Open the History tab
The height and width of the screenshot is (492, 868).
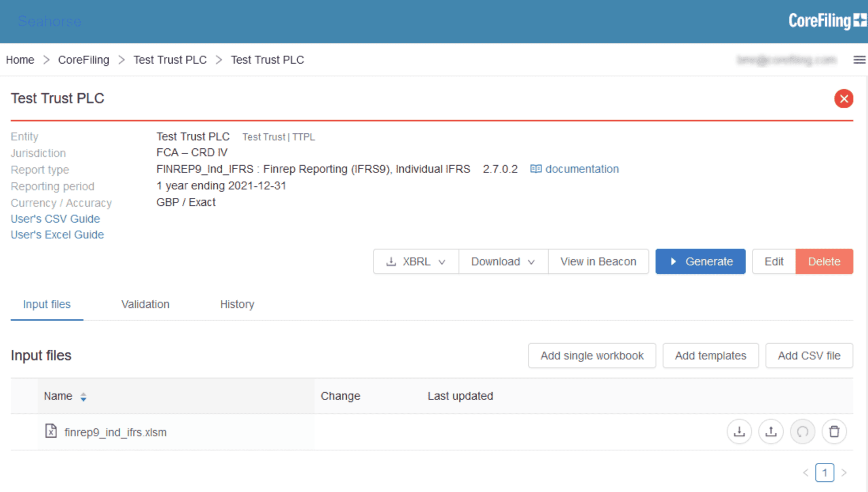point(237,304)
